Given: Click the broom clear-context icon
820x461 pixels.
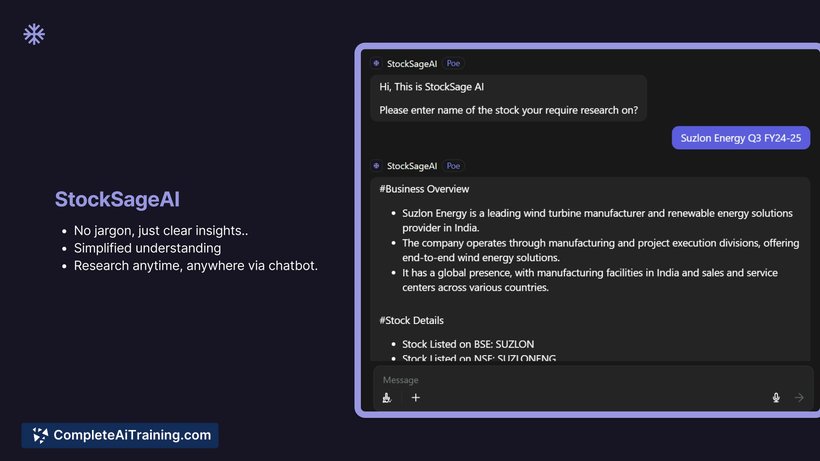Looking at the screenshot, I should 386,398.
